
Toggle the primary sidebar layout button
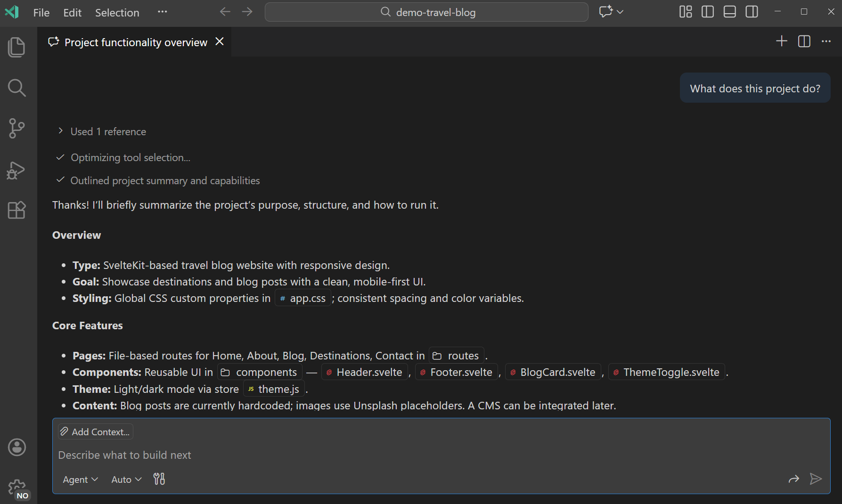(x=707, y=12)
